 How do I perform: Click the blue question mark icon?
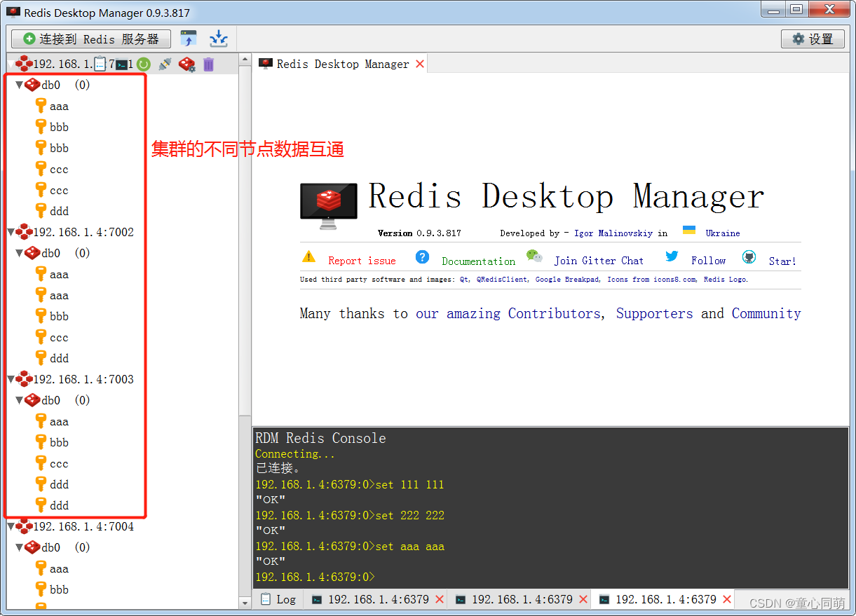(422, 256)
